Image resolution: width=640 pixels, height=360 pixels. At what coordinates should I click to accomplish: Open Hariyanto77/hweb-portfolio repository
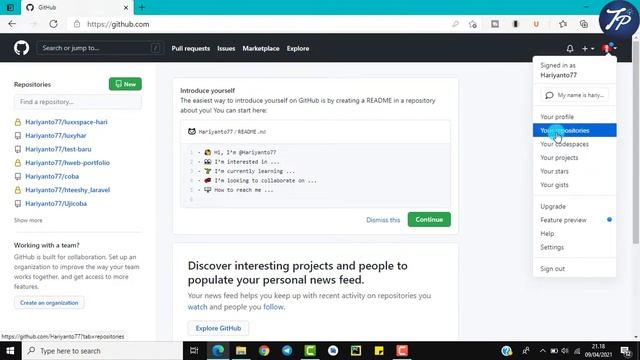point(67,162)
